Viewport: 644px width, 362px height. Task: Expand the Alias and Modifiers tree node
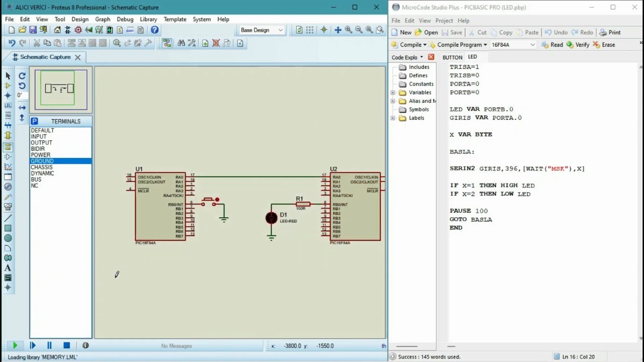coord(393,101)
